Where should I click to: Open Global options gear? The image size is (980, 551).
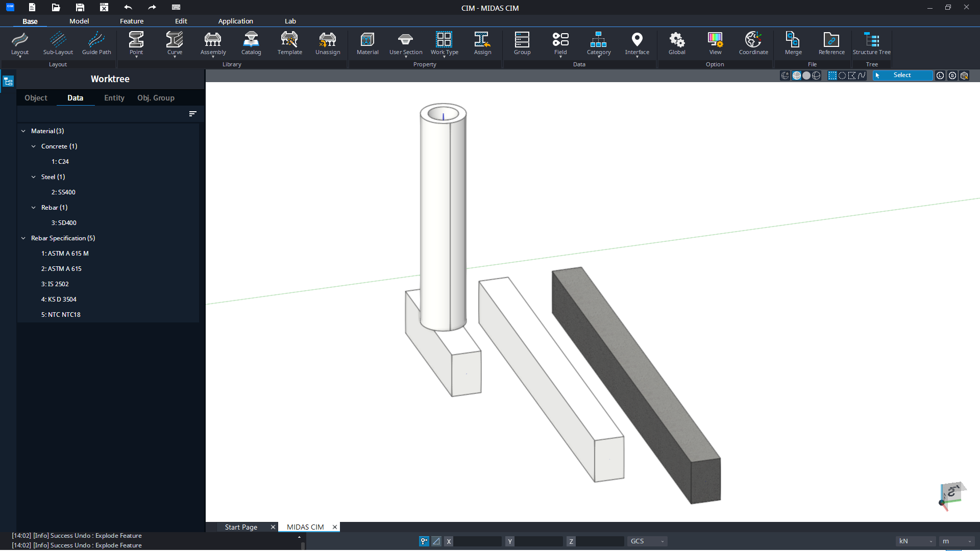pyautogui.click(x=677, y=43)
